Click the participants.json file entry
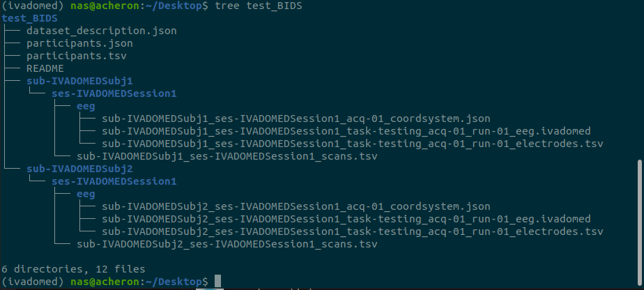Viewport: 644px width, 290px height. pyautogui.click(x=79, y=43)
